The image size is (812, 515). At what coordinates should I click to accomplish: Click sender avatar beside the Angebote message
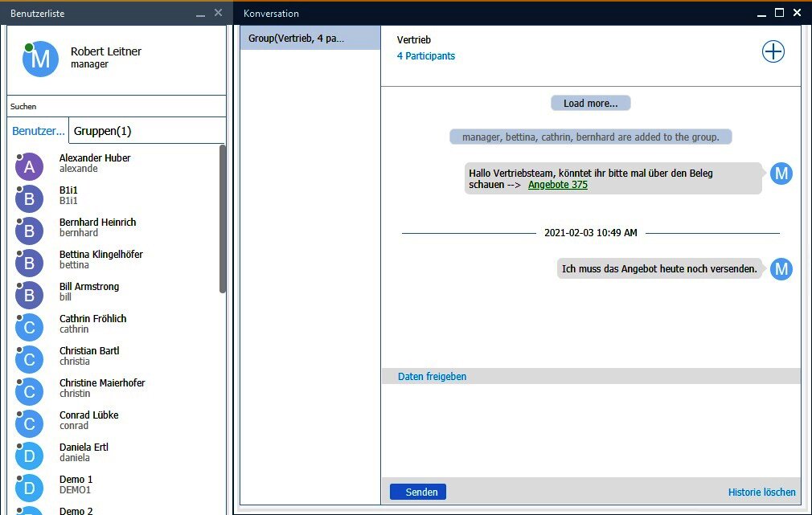pyautogui.click(x=781, y=174)
